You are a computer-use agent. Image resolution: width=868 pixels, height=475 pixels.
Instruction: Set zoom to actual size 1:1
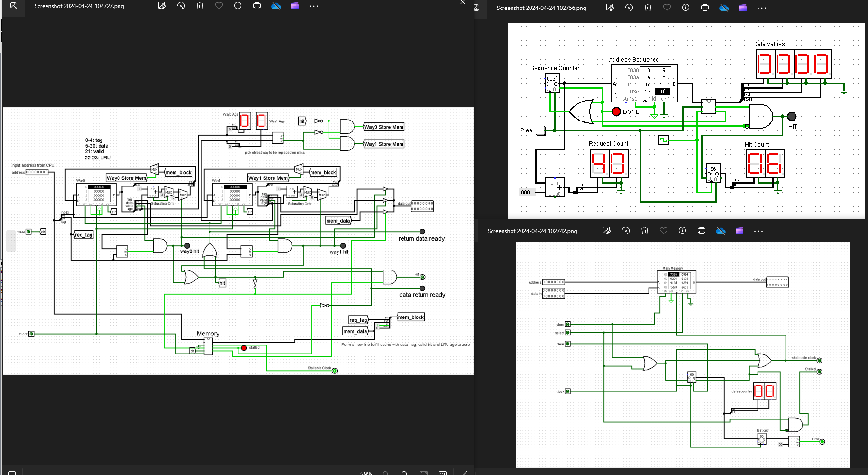click(x=443, y=473)
